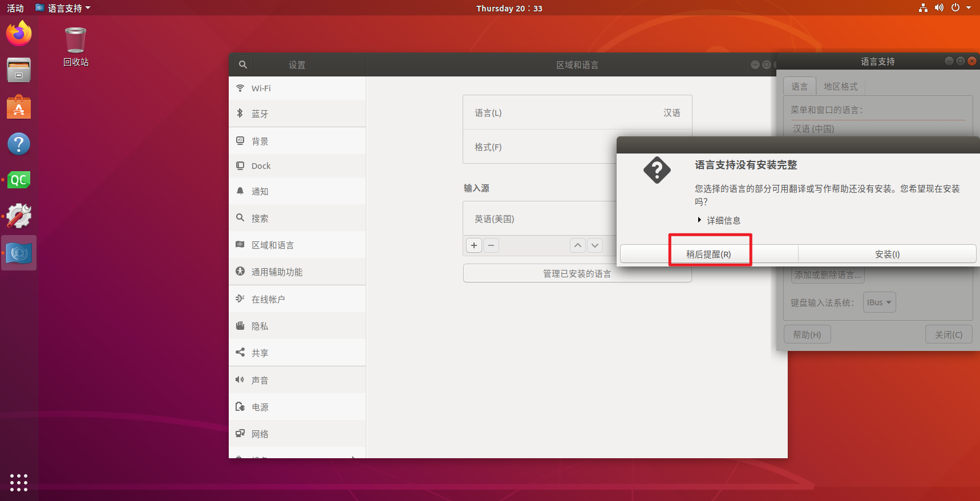
Task: Open Network settings
Action: 297,434
